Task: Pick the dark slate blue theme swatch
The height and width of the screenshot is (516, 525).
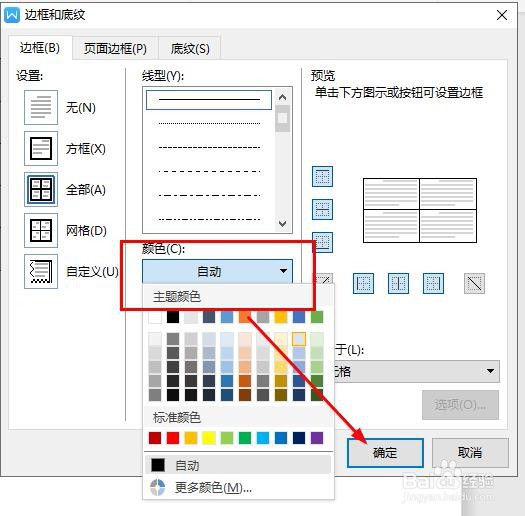Action: click(209, 317)
